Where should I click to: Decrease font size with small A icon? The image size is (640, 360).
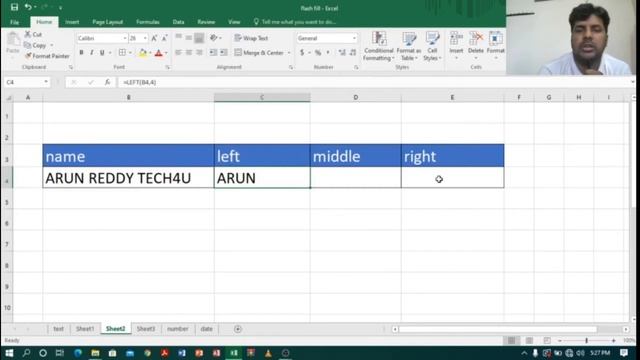pos(164,38)
